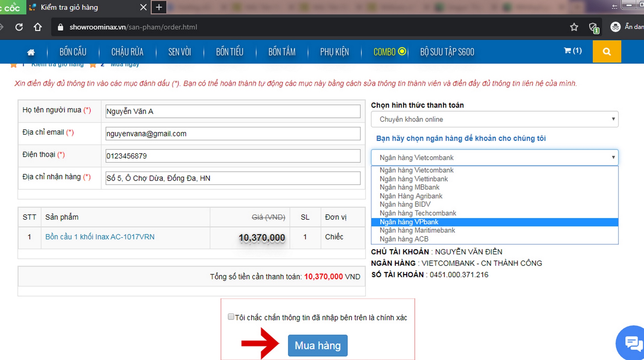644x360 pixels.
Task: Expand the payment method dropdown
Action: click(x=494, y=119)
